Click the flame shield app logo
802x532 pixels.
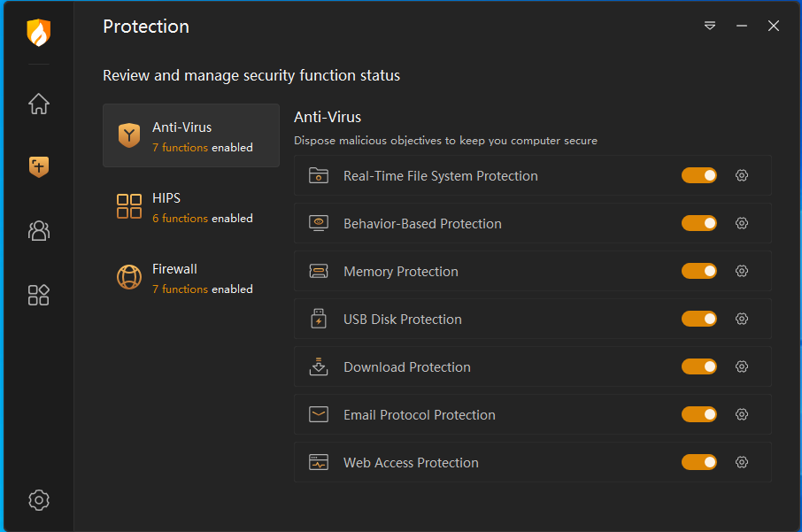38,33
